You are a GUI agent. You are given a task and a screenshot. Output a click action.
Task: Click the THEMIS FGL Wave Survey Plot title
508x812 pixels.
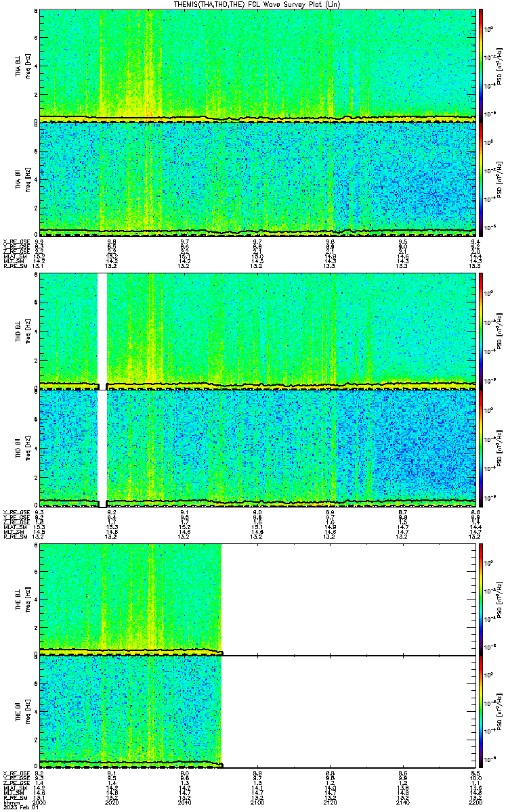[259, 4]
